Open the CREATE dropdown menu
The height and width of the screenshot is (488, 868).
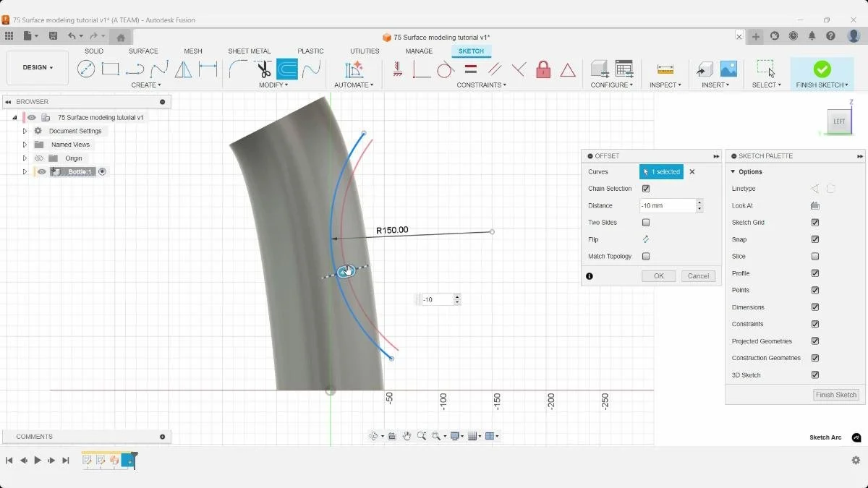click(146, 85)
